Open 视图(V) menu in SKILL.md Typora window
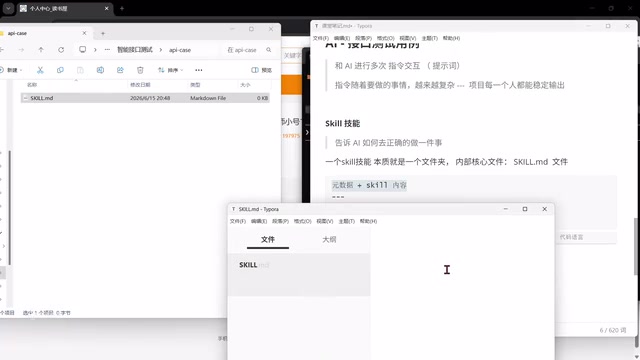 point(324,221)
